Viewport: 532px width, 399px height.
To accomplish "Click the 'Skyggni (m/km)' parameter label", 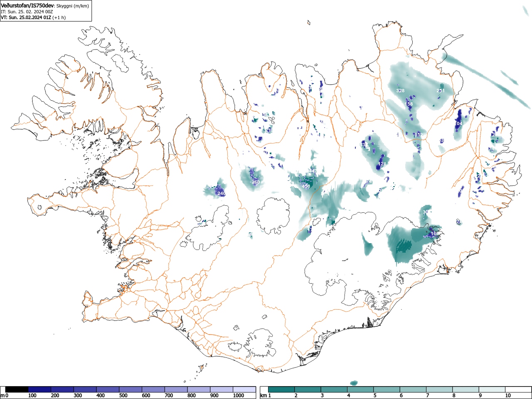I will point(72,6).
